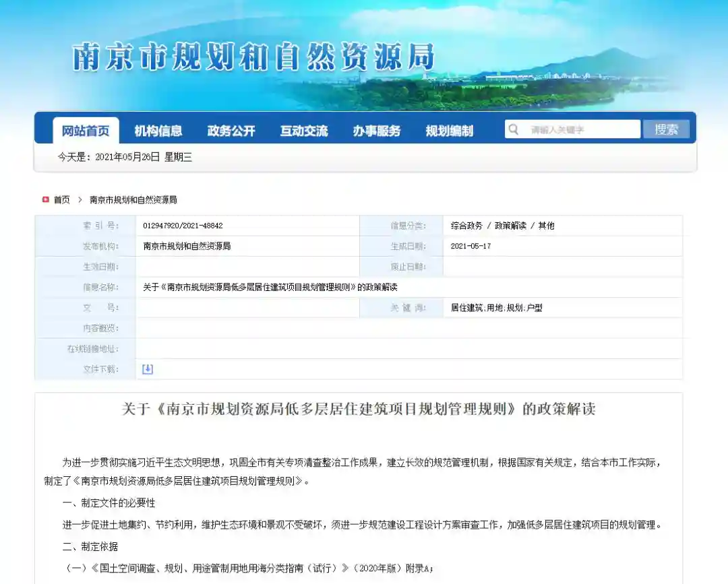Click the 信息名称 policy title cell
Viewport: 728px width, 584px height.
pyautogui.click(x=270, y=288)
